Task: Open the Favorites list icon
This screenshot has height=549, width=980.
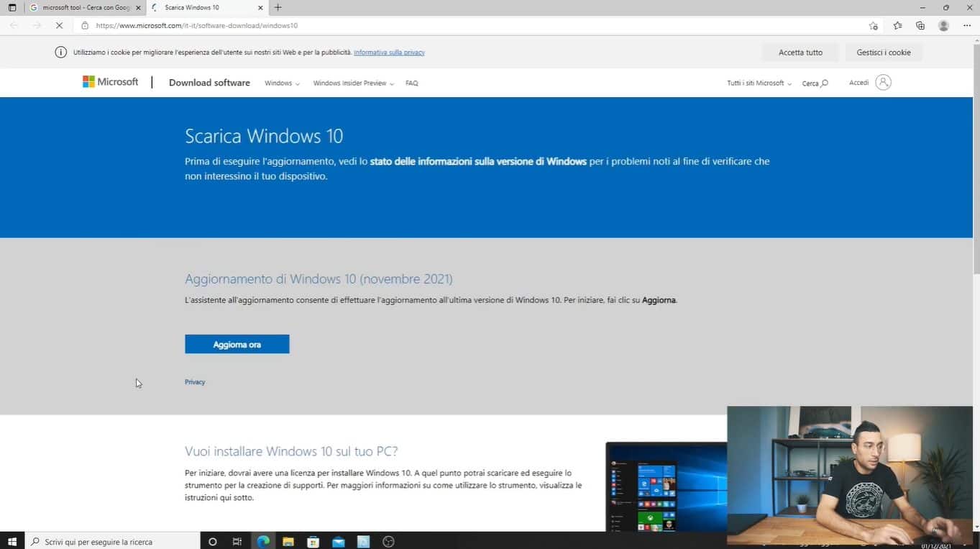Action: [x=897, y=25]
